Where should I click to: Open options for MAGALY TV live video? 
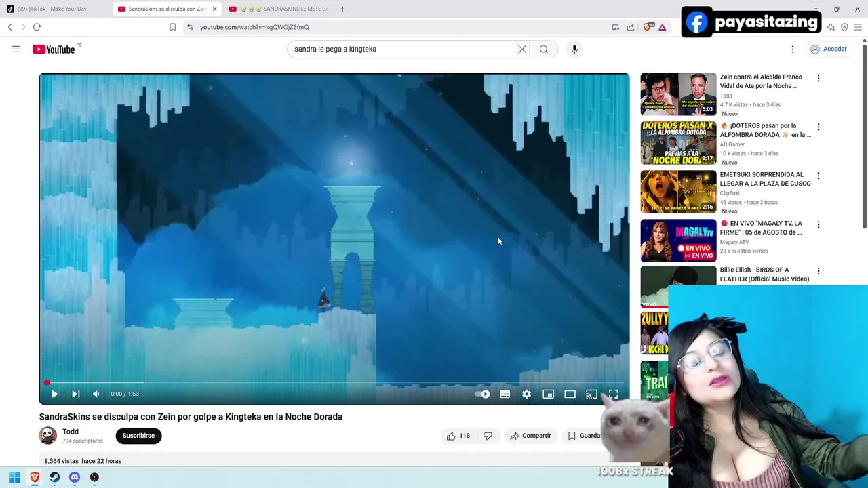coord(818,224)
